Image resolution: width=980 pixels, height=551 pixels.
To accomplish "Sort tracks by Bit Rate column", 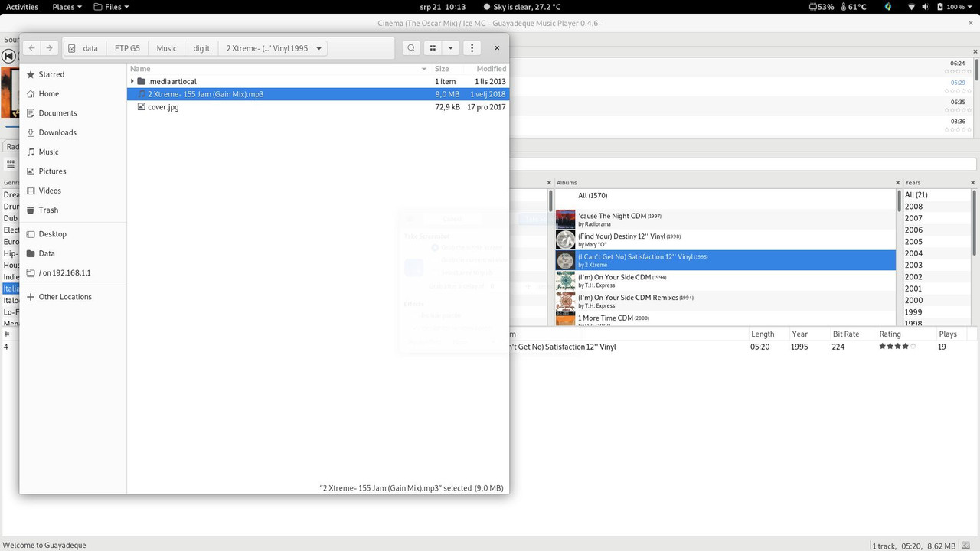I will [852, 334].
